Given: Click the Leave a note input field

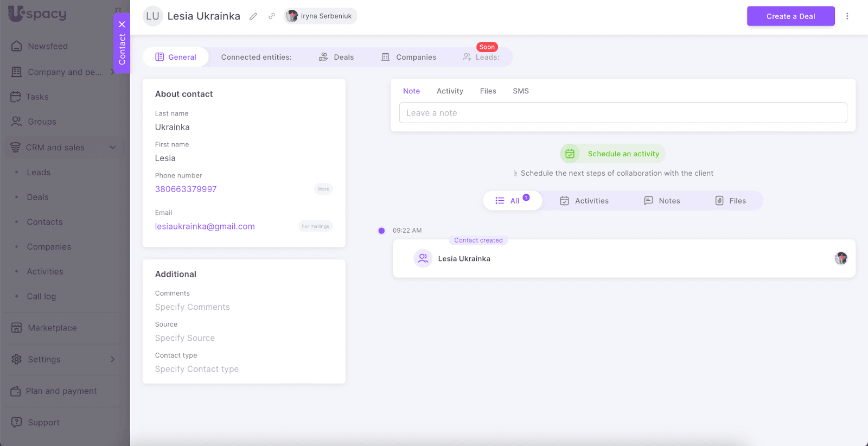Looking at the screenshot, I should [x=623, y=113].
